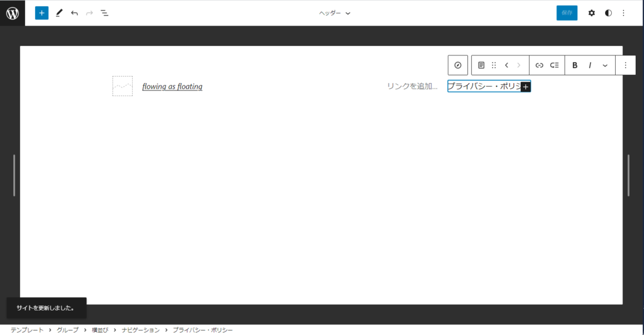
Task: Click the flowing as floating site title
Action: pyautogui.click(x=172, y=87)
